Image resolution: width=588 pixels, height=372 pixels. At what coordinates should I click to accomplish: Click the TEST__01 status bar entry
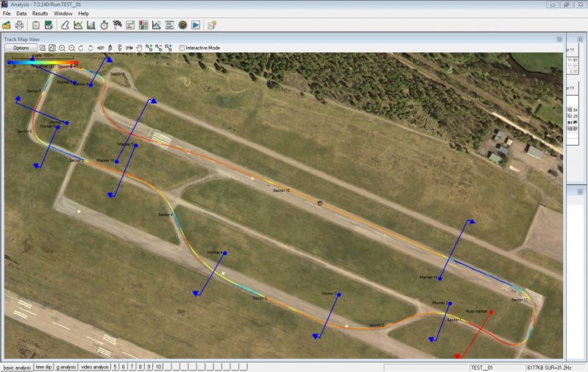tap(481, 368)
